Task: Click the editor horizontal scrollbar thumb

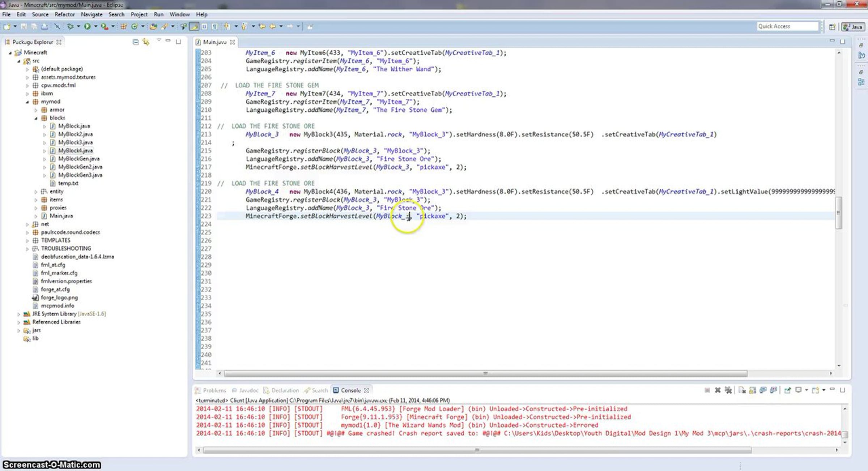Action: tap(485, 373)
